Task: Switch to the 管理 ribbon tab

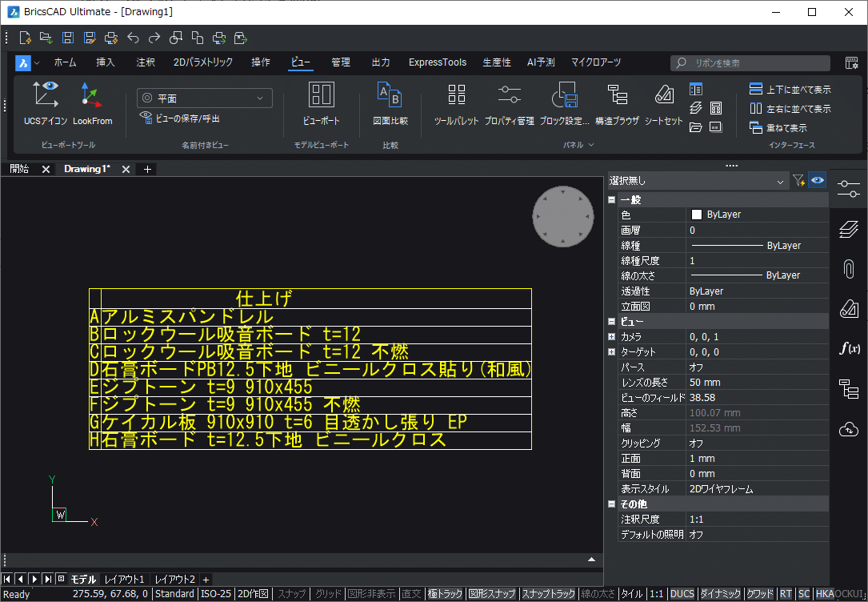Action: click(341, 62)
